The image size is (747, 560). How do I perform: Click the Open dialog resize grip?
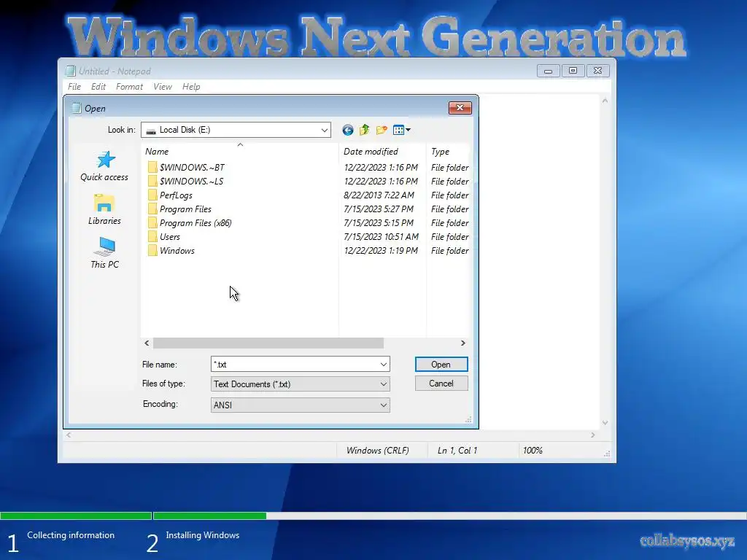point(468,419)
